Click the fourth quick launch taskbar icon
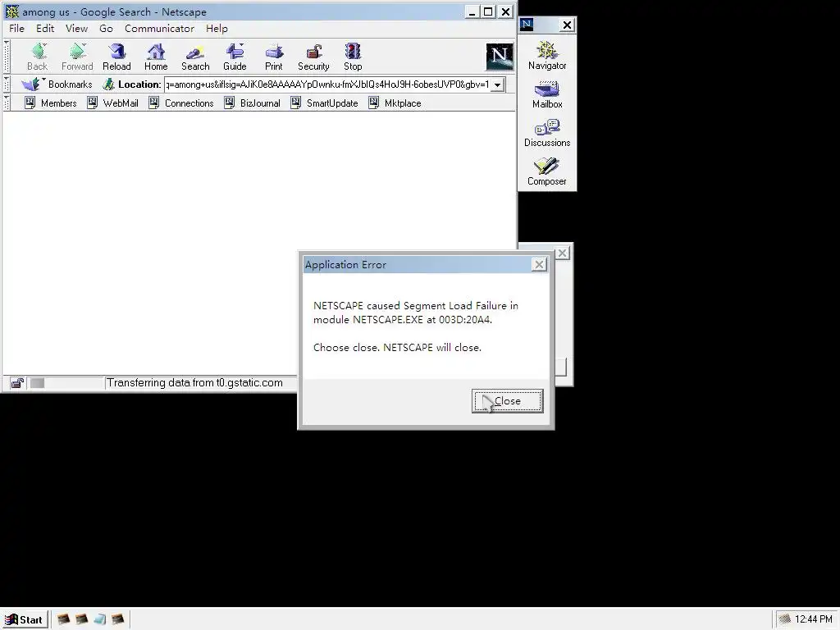Image resolution: width=840 pixels, height=630 pixels. coord(118,619)
